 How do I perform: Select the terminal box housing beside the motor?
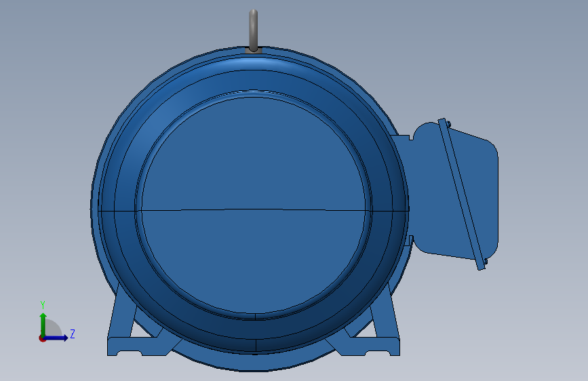point(456,193)
